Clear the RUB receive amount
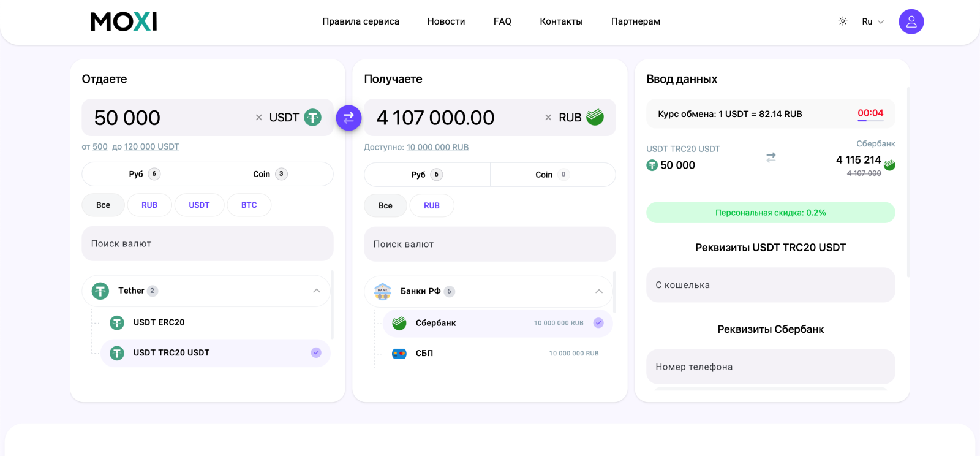The image size is (980, 456). [x=548, y=118]
